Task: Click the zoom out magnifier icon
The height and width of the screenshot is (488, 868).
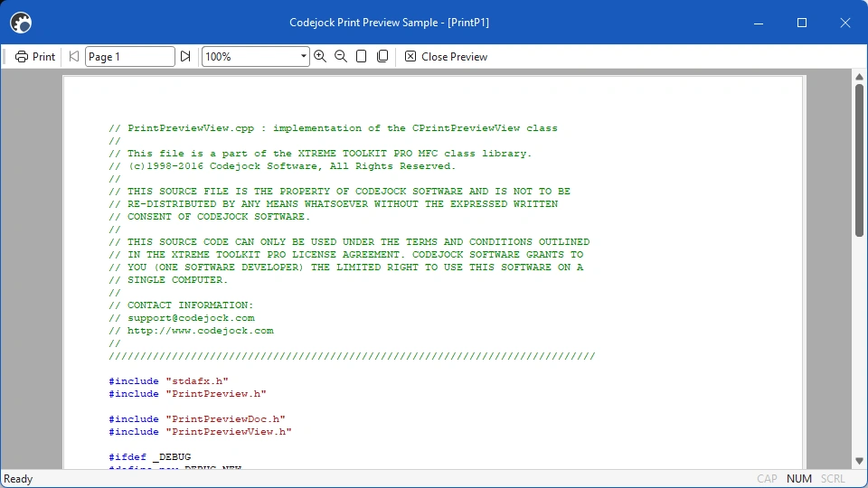Action: coord(341,56)
